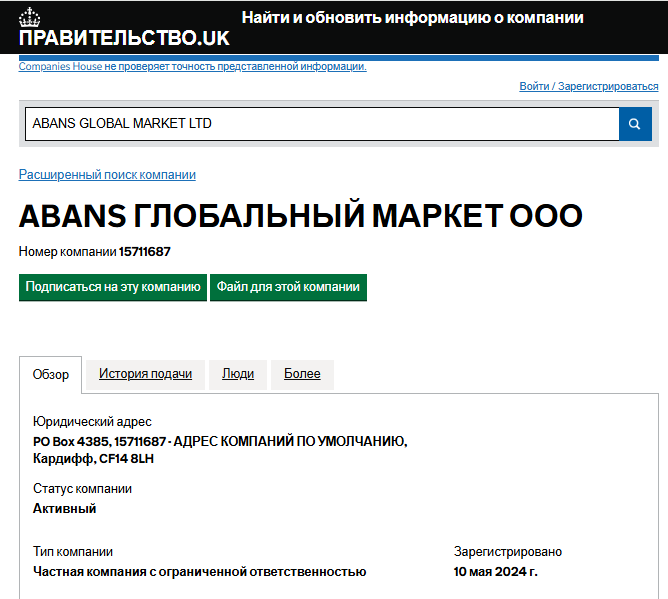The image size is (668, 599).
Task: Click the text Кардифф, CF14 8LH
Action: coord(93,459)
